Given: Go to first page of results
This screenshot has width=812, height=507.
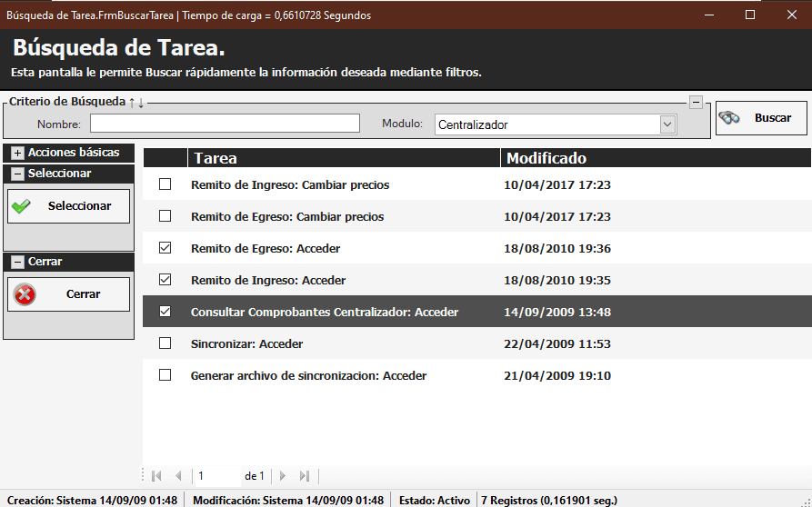Looking at the screenshot, I should 156,476.
